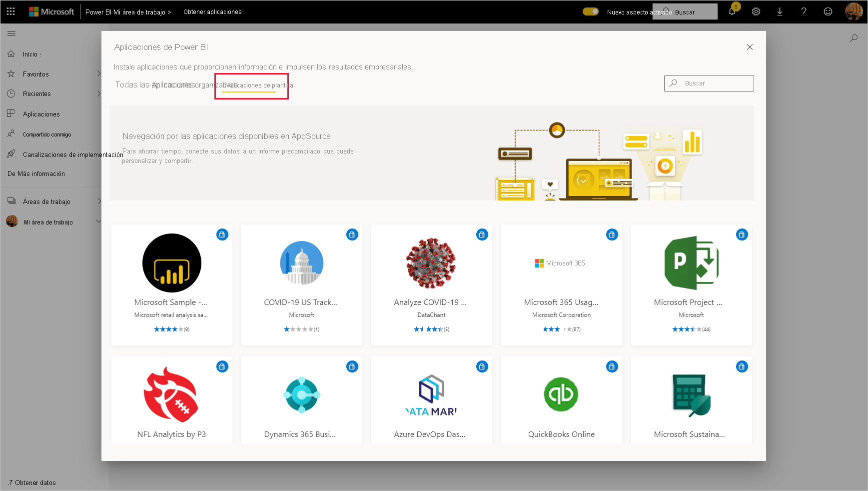The width and height of the screenshot is (868, 491).
Task: Click Más información in sidebar
Action: pos(36,173)
